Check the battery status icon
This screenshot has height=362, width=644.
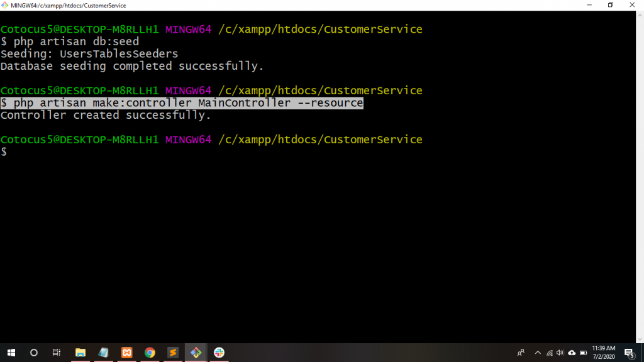pyautogui.click(x=582, y=353)
